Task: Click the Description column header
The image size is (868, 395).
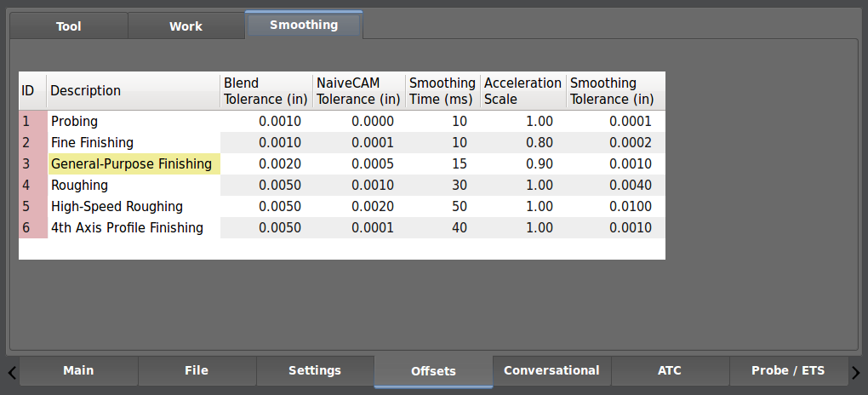Action: [x=132, y=90]
